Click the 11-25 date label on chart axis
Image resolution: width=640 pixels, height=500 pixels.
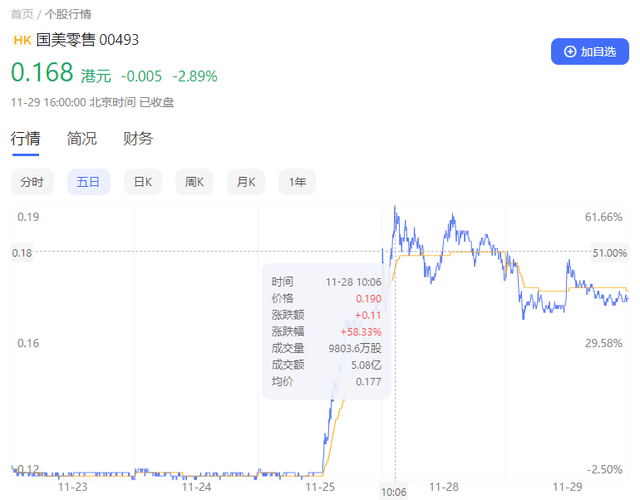click(x=320, y=487)
